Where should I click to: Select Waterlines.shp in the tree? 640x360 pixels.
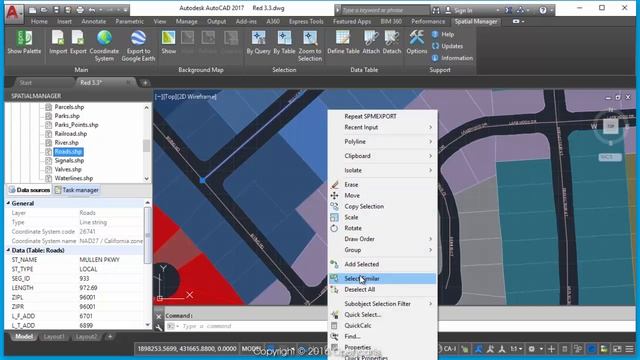tap(73, 178)
